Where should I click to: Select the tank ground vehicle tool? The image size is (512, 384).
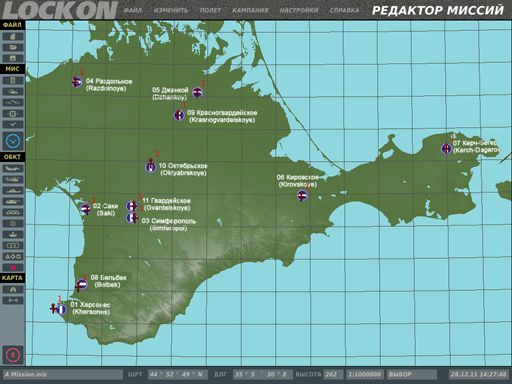[x=13, y=201]
